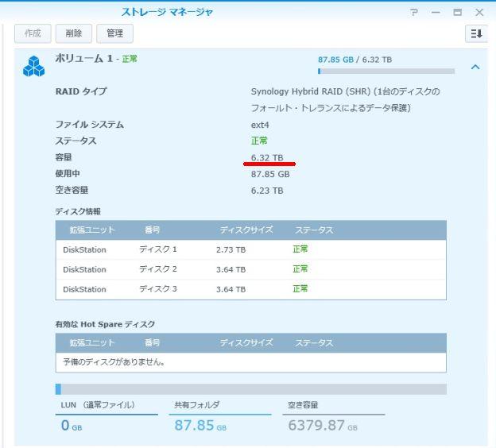This screenshot has height=448, width=496.
Task: Maximize the ストレージ マネージャ window
Action: tap(457, 13)
